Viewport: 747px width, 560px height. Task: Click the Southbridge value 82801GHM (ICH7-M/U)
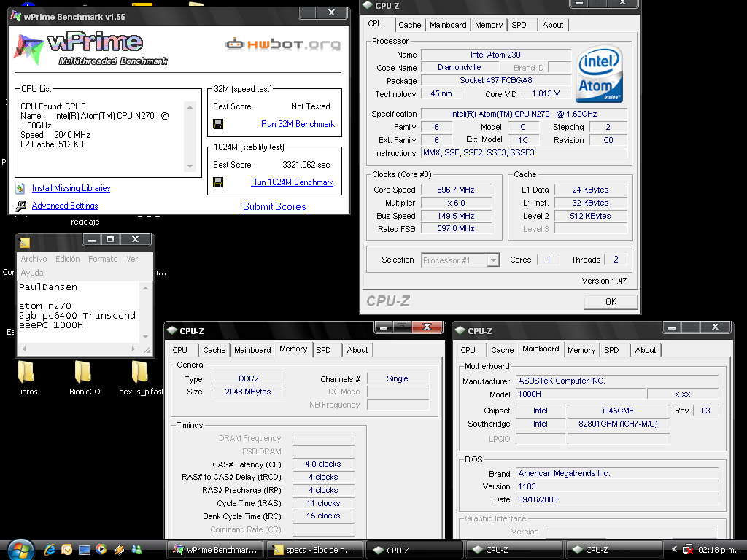coord(618,424)
